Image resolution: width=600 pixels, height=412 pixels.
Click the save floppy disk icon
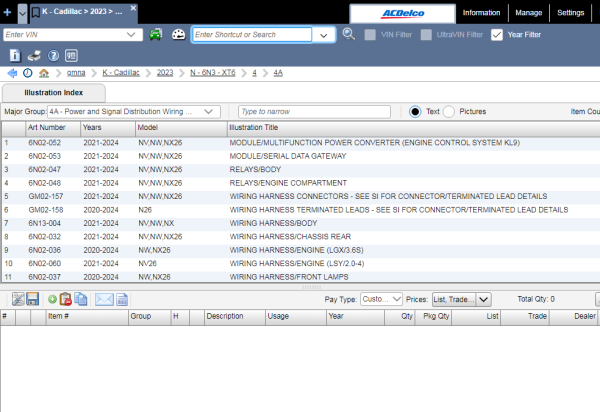click(x=33, y=299)
